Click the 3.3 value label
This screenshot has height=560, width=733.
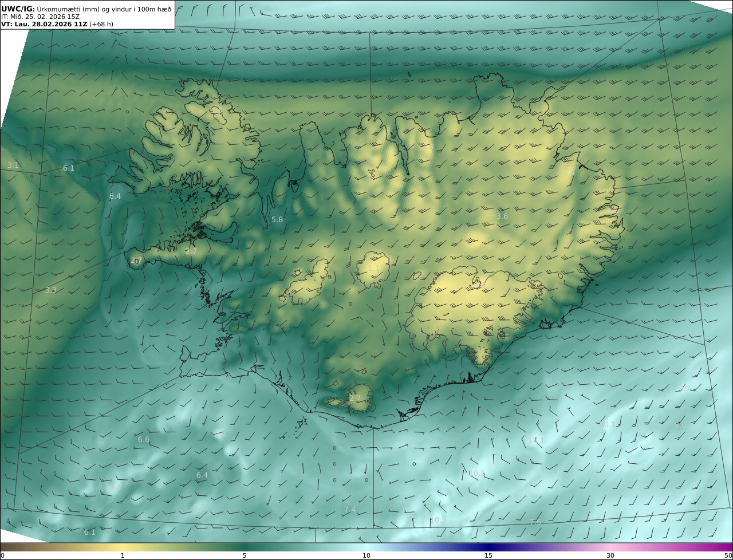click(51, 290)
